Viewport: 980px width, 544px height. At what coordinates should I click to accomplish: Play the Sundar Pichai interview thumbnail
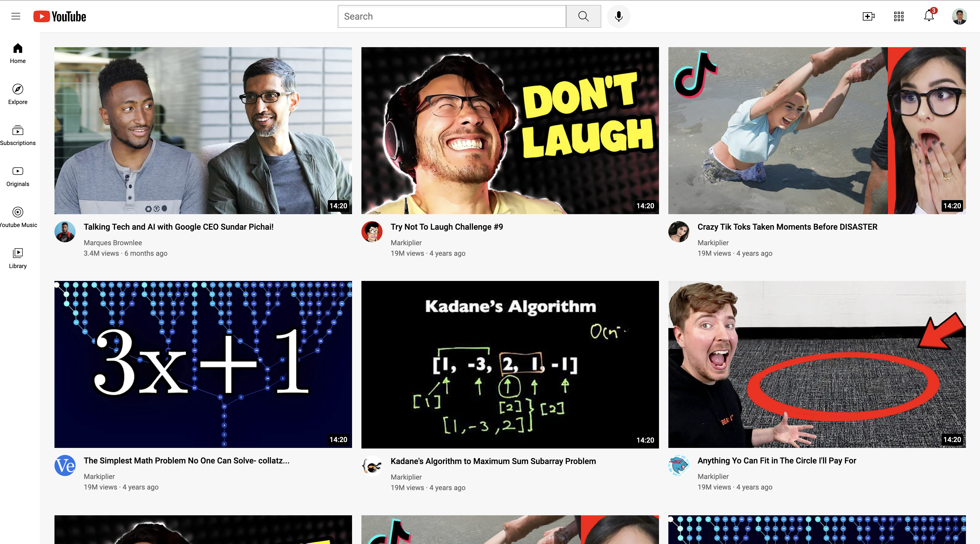tap(203, 130)
